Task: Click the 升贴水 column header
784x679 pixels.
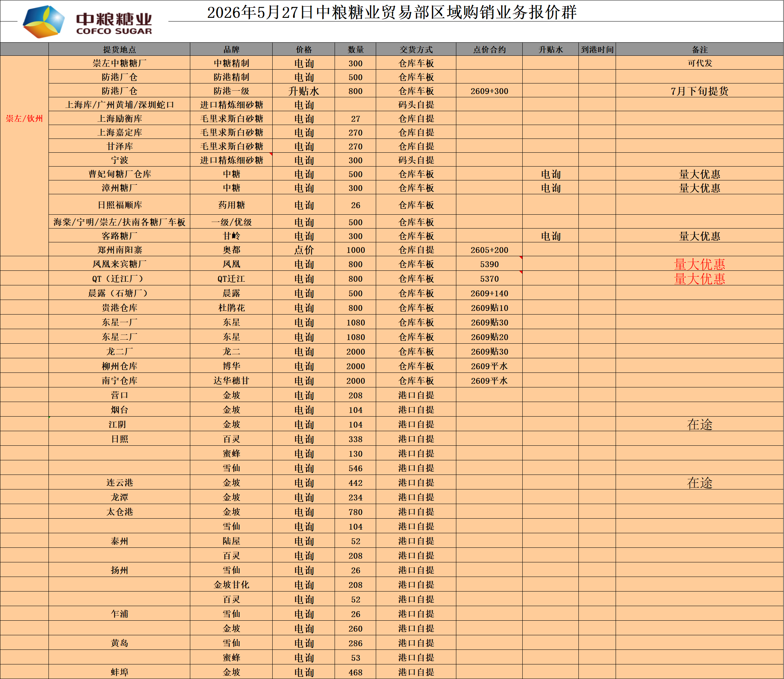Action: point(551,49)
